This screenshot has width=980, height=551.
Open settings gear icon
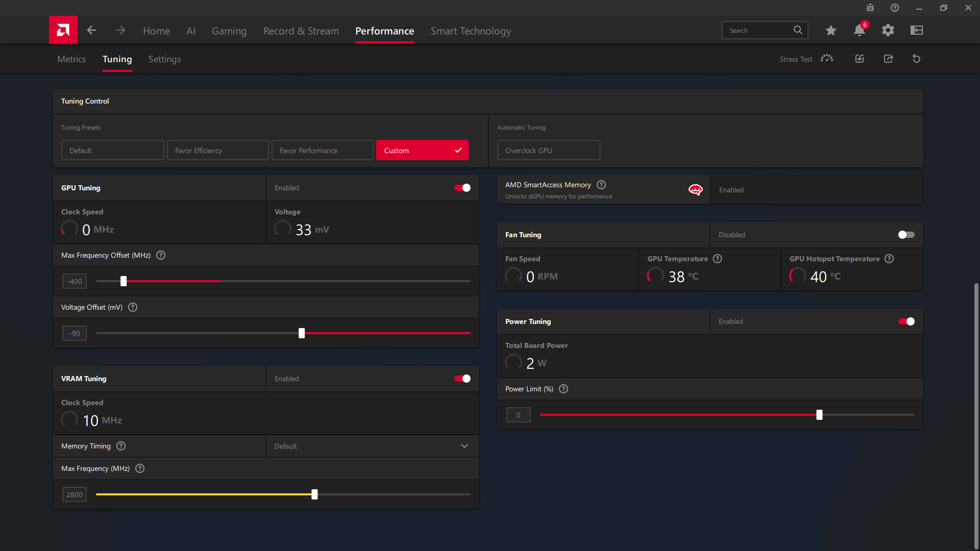[888, 30]
